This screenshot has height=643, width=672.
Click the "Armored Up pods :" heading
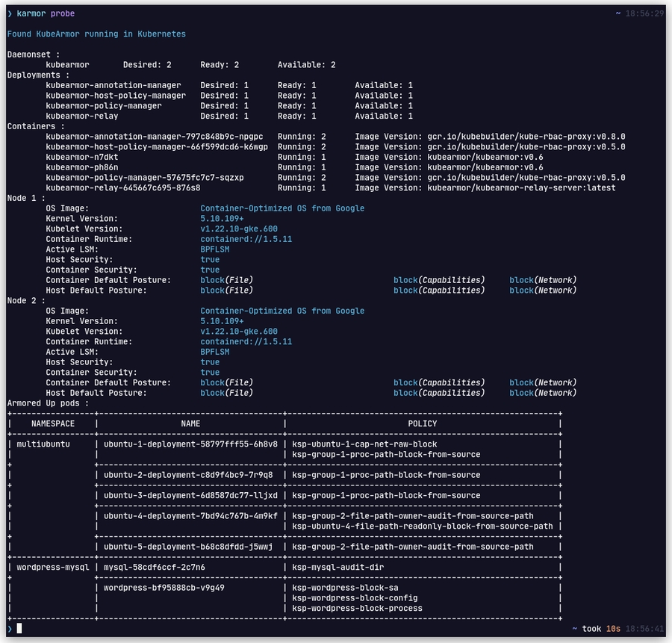pos(48,403)
